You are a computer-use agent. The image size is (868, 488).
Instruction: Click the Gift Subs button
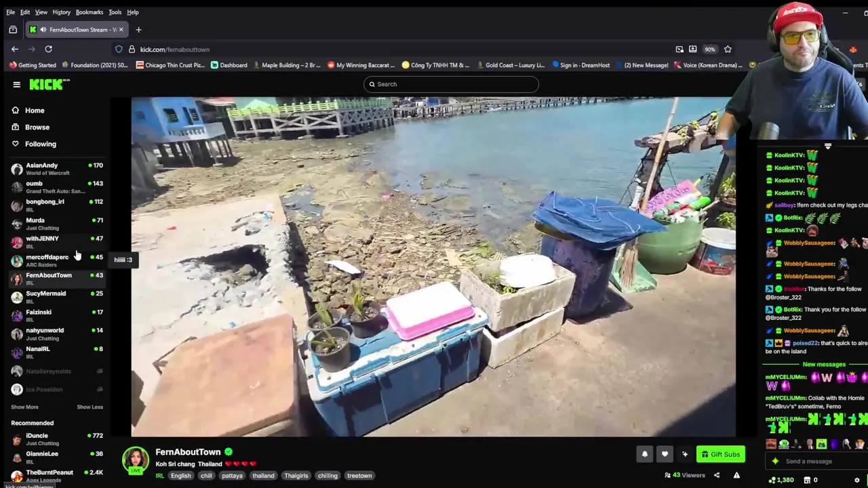coord(720,454)
